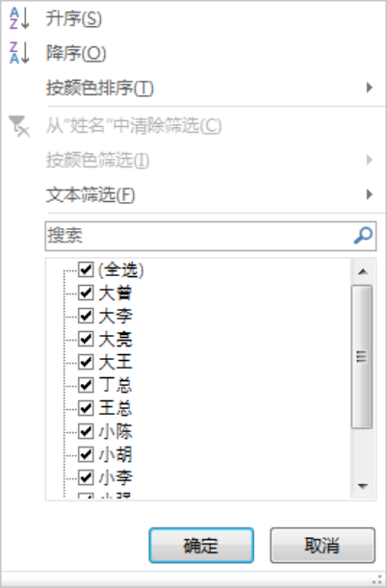Viewport: 387px width, 588px height.
Task: Expand the 按颜色筛选 submenu arrow
Action: (x=370, y=160)
